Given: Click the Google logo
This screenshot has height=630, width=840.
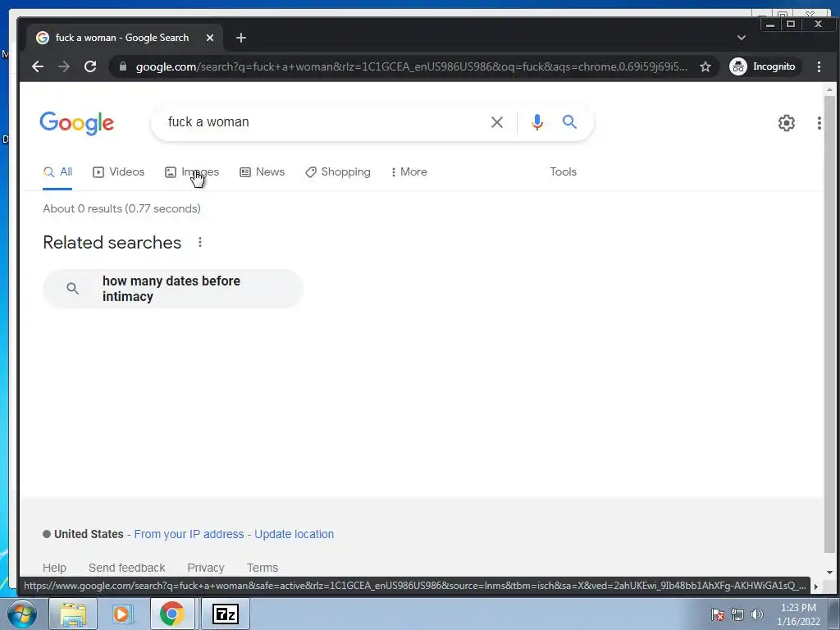Looking at the screenshot, I should pos(76,123).
